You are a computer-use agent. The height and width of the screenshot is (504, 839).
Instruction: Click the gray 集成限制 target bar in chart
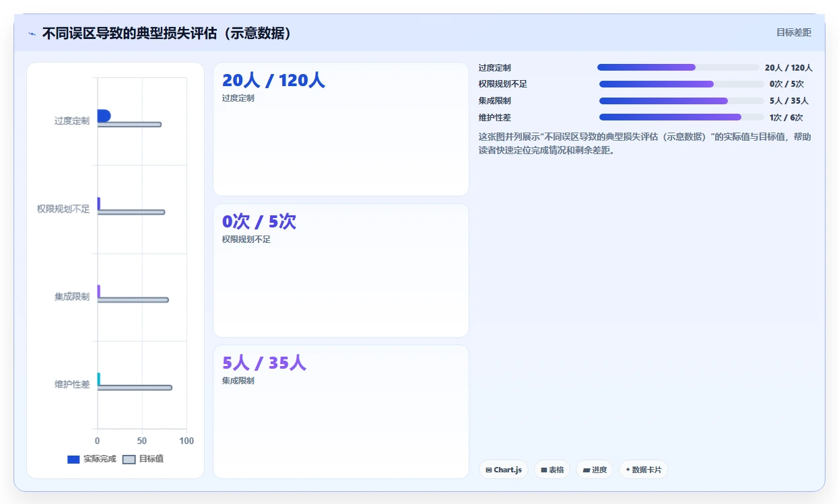[x=133, y=300]
